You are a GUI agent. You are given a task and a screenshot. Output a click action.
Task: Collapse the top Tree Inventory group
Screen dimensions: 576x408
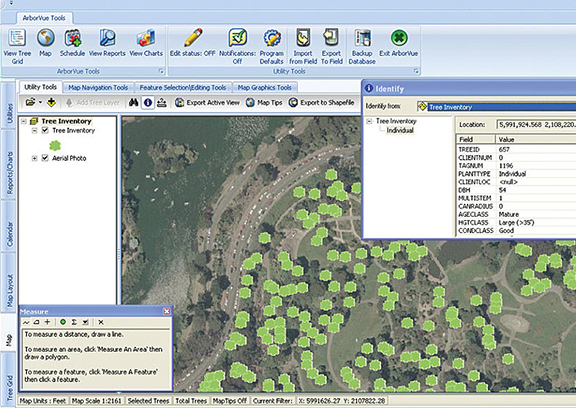[x=24, y=121]
